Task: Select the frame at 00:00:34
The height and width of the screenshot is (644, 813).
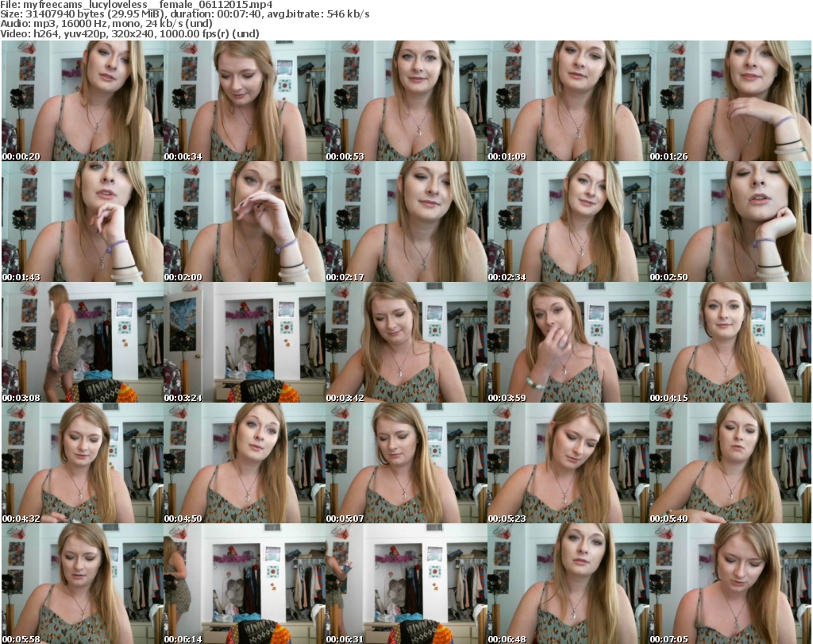Action: [x=244, y=102]
